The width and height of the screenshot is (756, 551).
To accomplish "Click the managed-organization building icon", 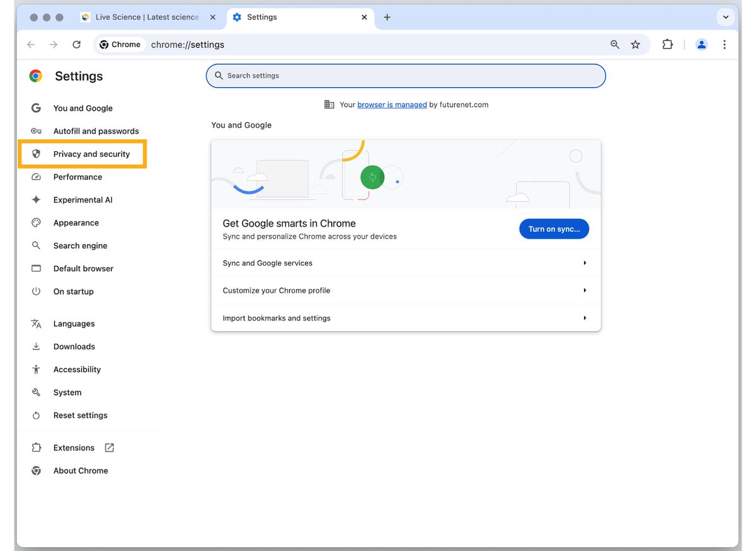I will pyautogui.click(x=329, y=105).
